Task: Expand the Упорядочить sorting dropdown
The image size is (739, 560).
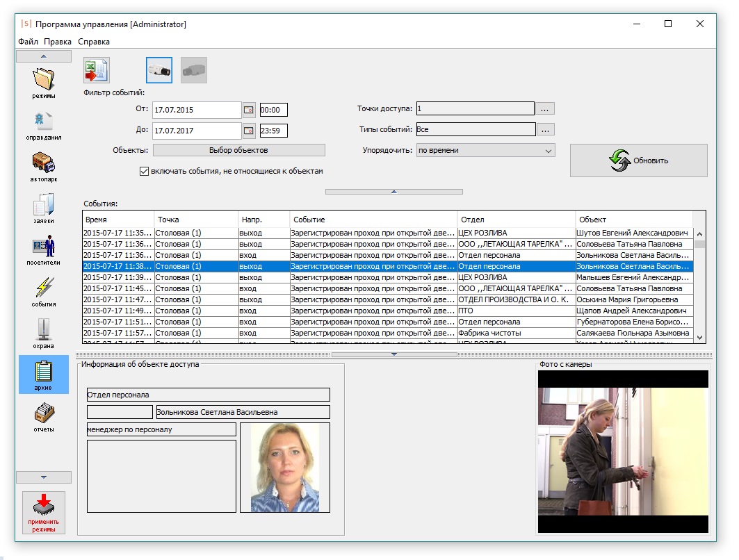Action: pyautogui.click(x=548, y=150)
